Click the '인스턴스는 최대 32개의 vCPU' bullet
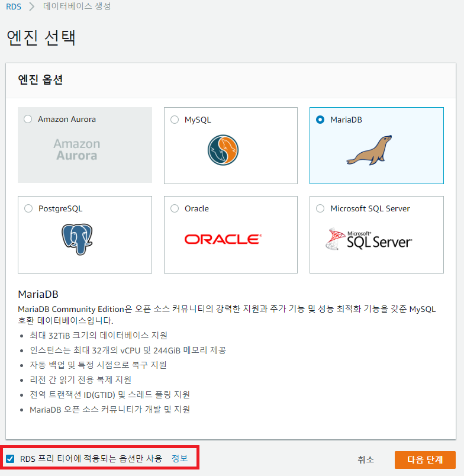Image resolution: width=464 pixels, height=476 pixels. pyautogui.click(x=128, y=350)
